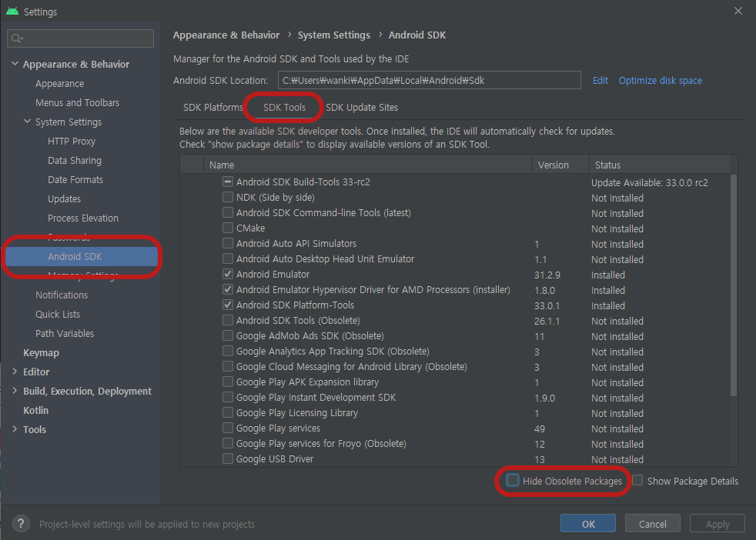This screenshot has height=540, width=756.
Task: Click Optimize disk space link
Action: [660, 81]
